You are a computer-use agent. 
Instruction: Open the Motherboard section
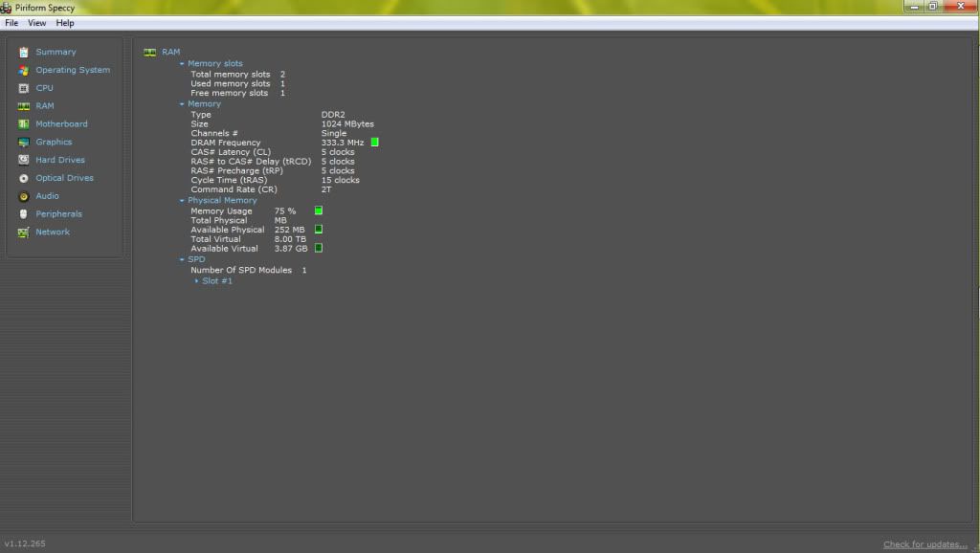[61, 123]
